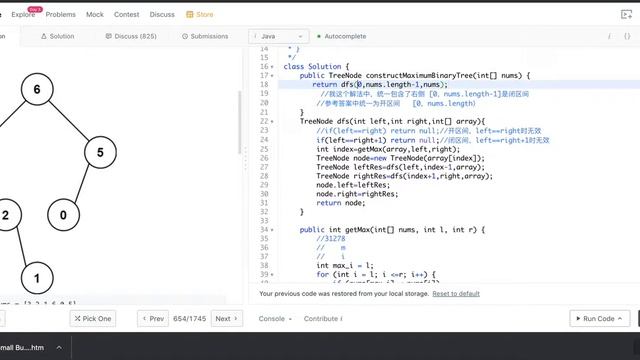The width and height of the screenshot is (640, 360).
Task: Click tree node 0 in diagram
Action: [63, 215]
